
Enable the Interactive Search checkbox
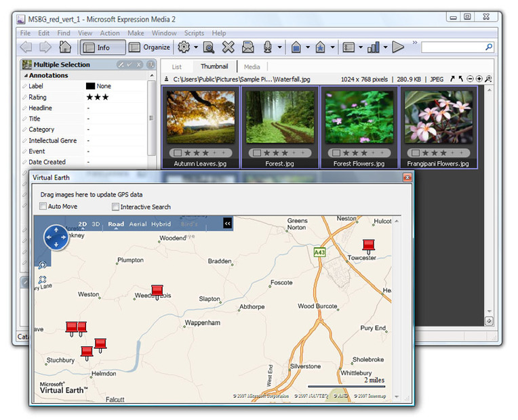click(x=115, y=207)
